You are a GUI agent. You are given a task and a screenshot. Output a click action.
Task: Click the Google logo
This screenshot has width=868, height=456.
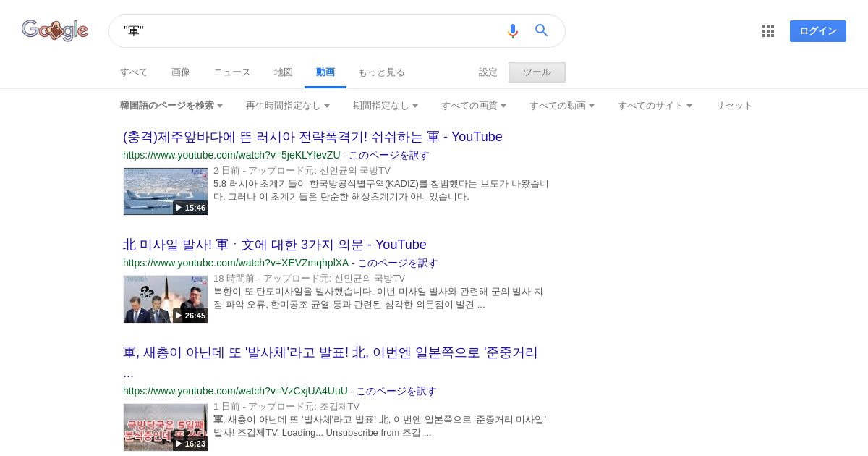[x=55, y=30]
